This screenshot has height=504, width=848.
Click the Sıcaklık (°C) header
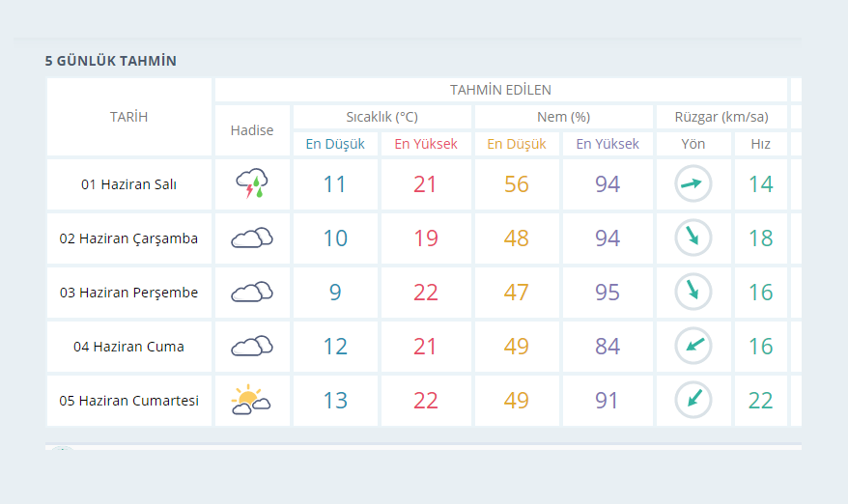click(382, 117)
